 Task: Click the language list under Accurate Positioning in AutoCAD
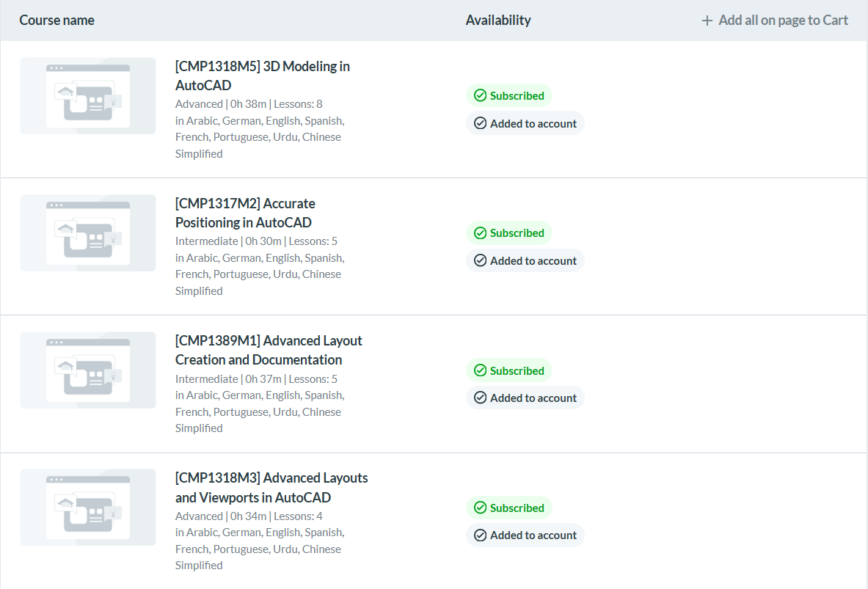tap(260, 274)
